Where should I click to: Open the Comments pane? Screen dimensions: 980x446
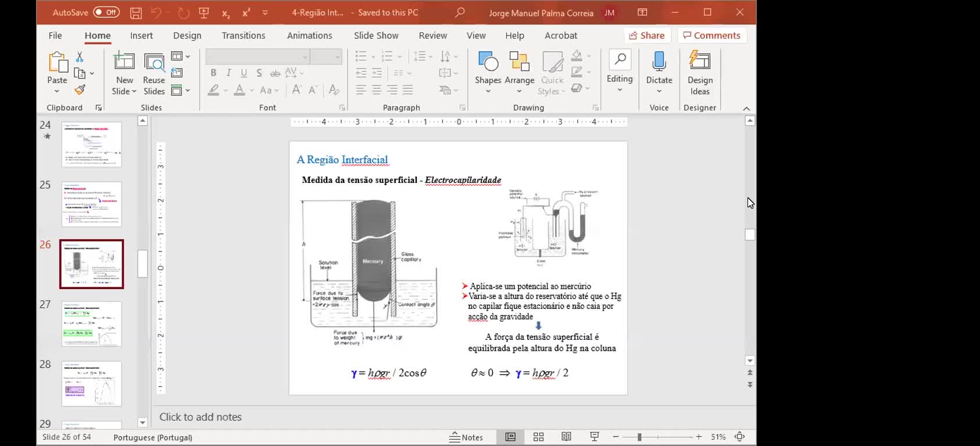click(x=711, y=35)
